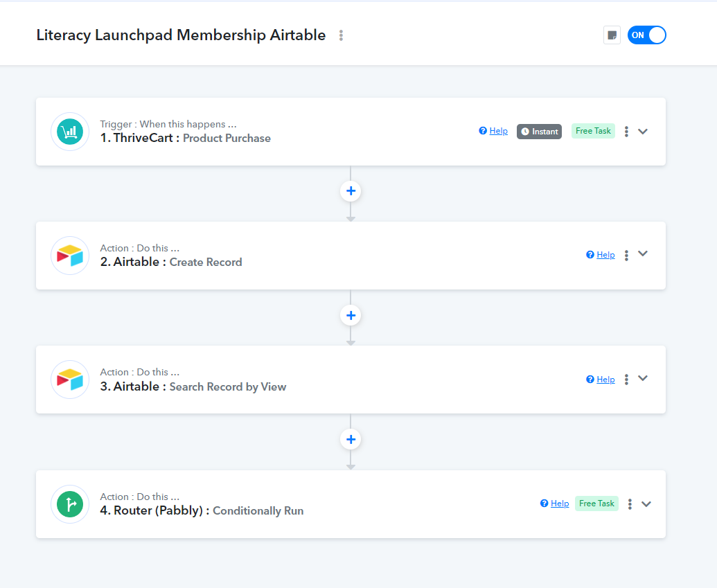Viewport: 717px width, 588px height.
Task: Toggle the workflow ON switch
Action: click(x=646, y=35)
